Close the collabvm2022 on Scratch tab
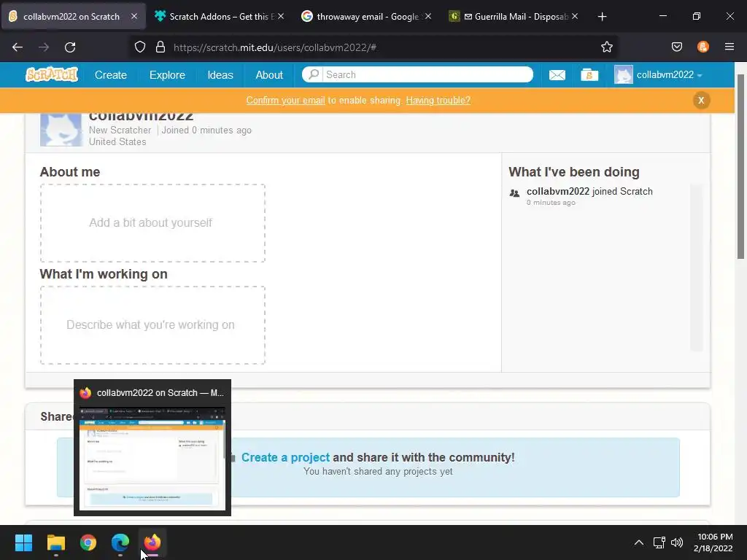747x560 pixels. pyautogui.click(x=134, y=16)
